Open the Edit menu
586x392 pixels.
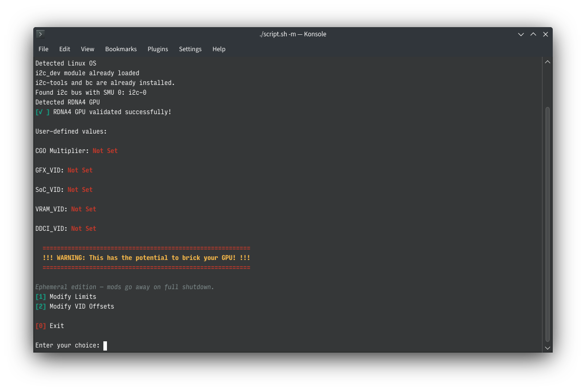[64, 49]
